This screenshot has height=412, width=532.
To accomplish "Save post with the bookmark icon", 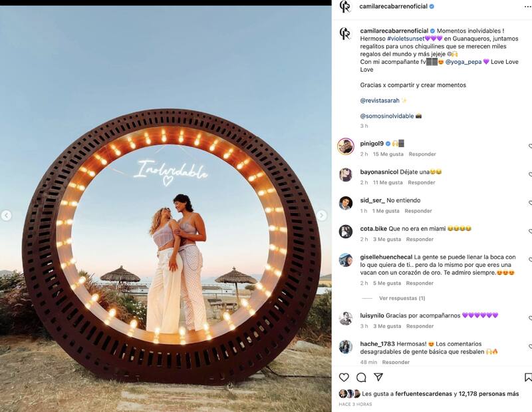I will tap(528, 377).
